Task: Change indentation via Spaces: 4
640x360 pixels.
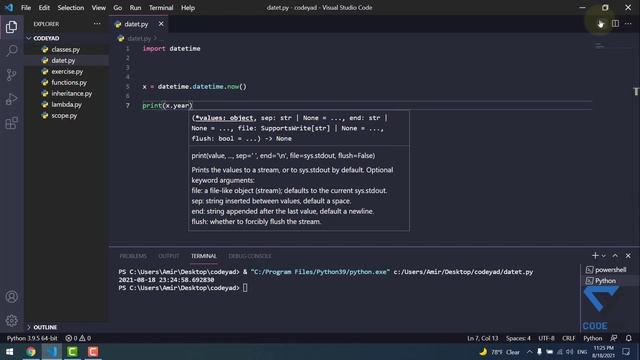Action: click(518, 338)
